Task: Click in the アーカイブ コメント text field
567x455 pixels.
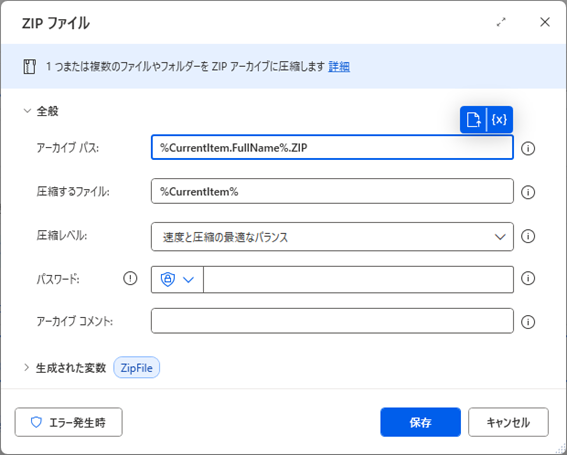Action: pos(332,321)
